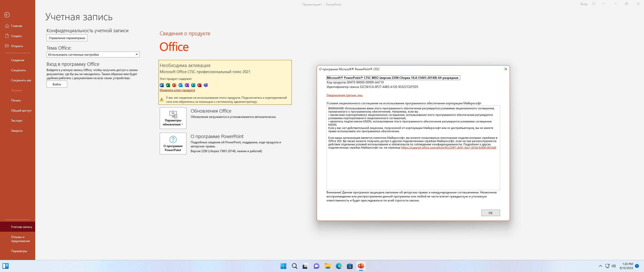The height and width of the screenshot is (272, 644).
Task: Open taskbar Search
Action: pos(294,266)
